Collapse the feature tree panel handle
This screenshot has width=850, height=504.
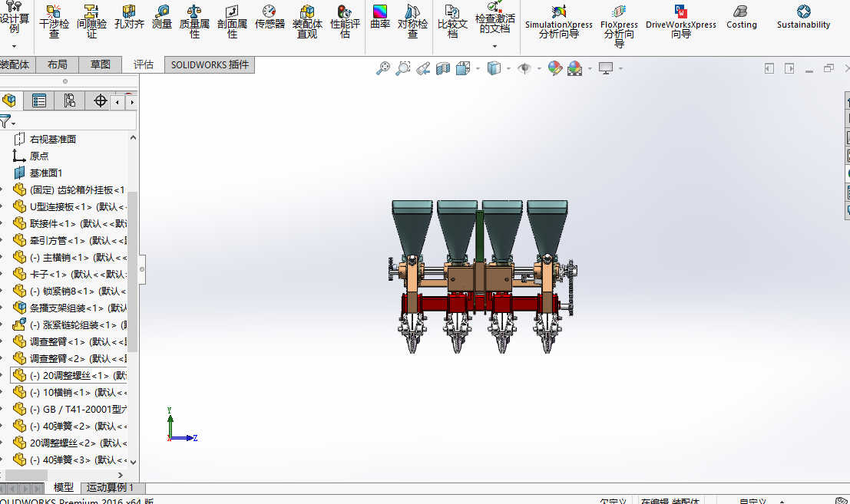pos(142,269)
